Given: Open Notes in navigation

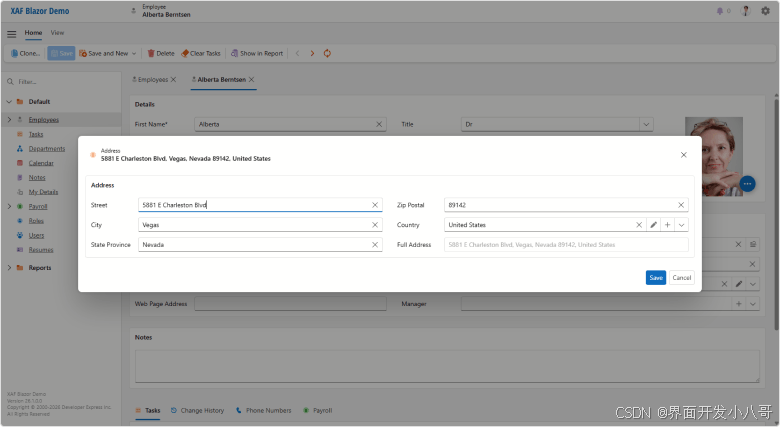Looking at the screenshot, I should pyautogui.click(x=37, y=178).
